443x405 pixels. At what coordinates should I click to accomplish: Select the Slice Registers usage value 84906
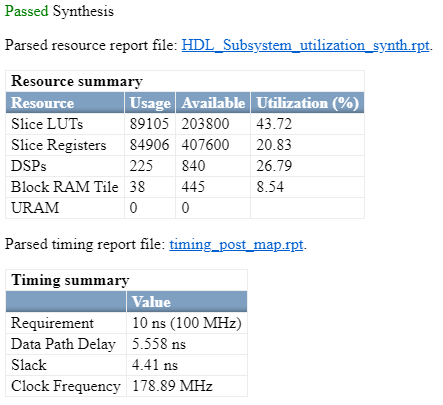149,145
